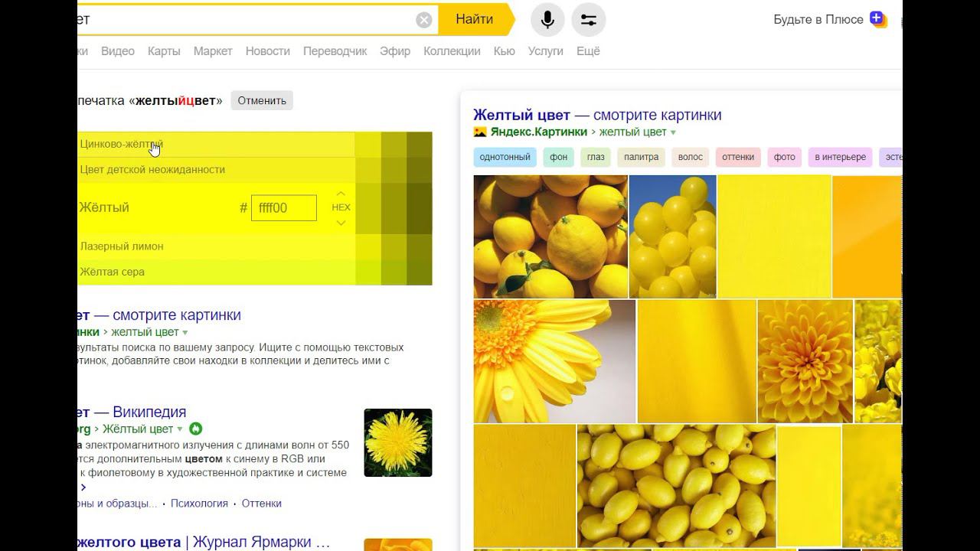The height and width of the screenshot is (551, 980).
Task: Select the Цвет детской неожиданности color row
Action: 216,170
